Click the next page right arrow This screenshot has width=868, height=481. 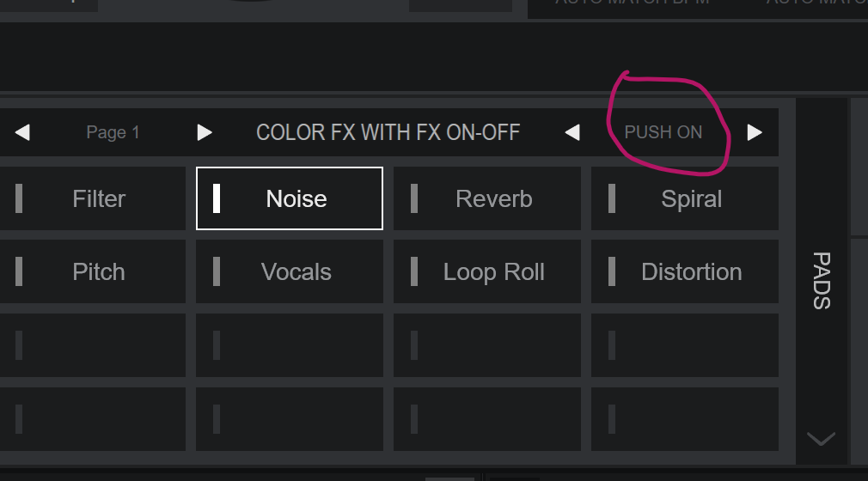(x=204, y=132)
